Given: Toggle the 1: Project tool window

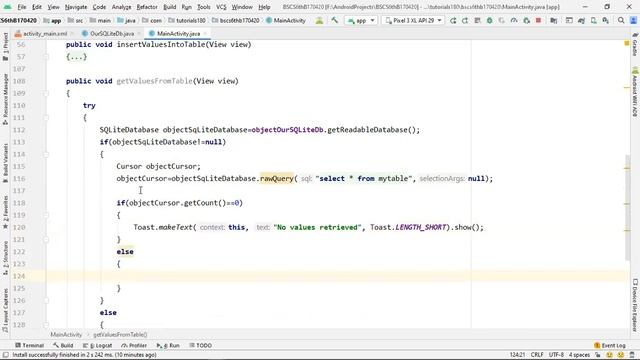Looking at the screenshot, I should [x=5, y=47].
